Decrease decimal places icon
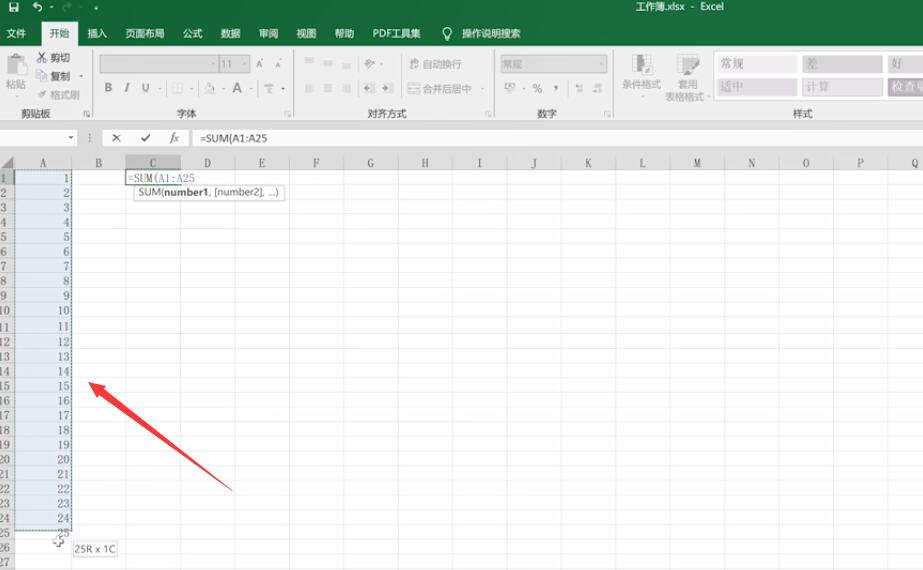The image size is (923, 570). 598,88
